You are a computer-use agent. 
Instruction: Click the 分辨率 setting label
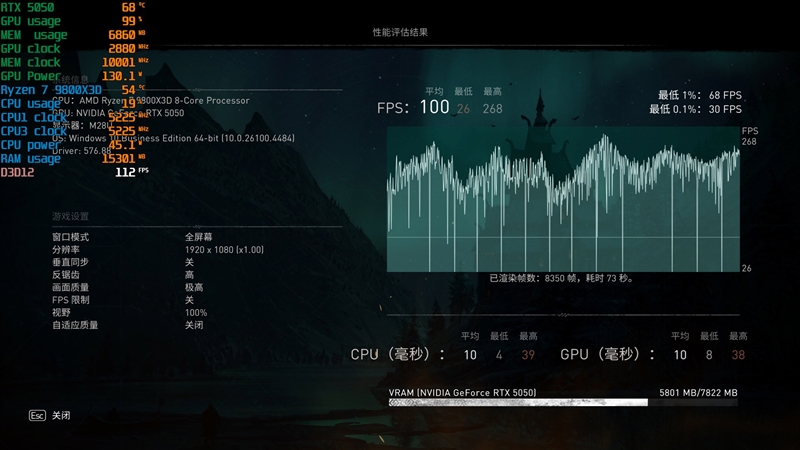(66, 249)
